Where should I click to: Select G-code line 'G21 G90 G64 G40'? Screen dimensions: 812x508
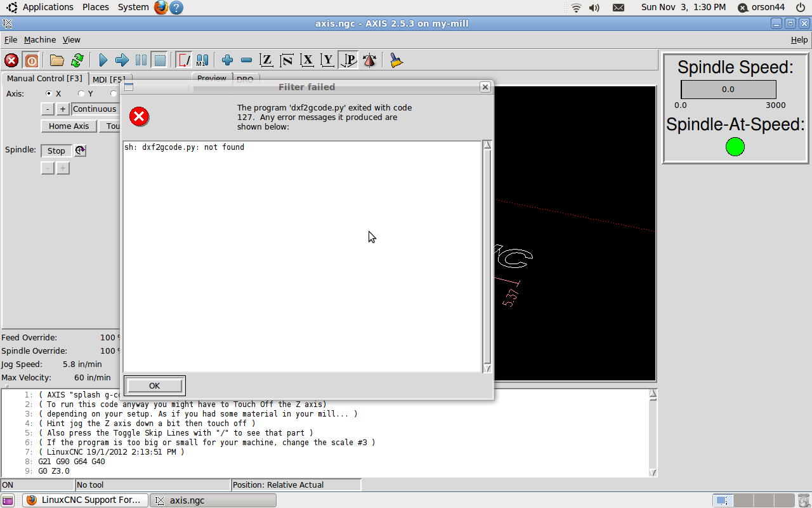tap(72, 462)
